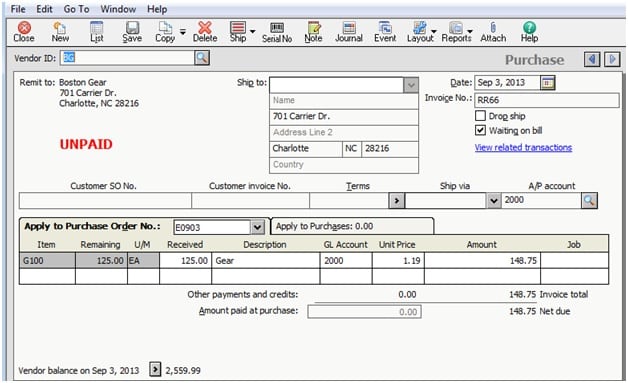Click the Customer SO No. field
This screenshot has width=628, height=383.
pyautogui.click(x=105, y=200)
